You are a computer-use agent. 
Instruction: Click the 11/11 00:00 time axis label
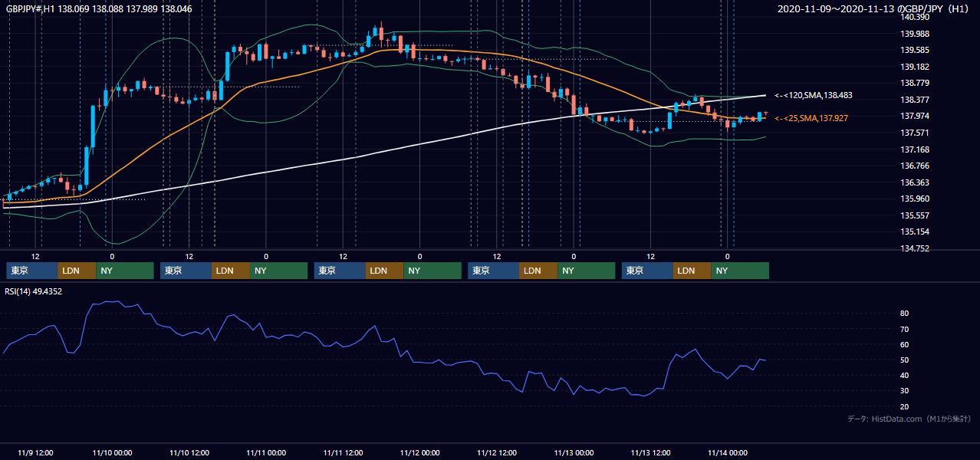tap(265, 452)
